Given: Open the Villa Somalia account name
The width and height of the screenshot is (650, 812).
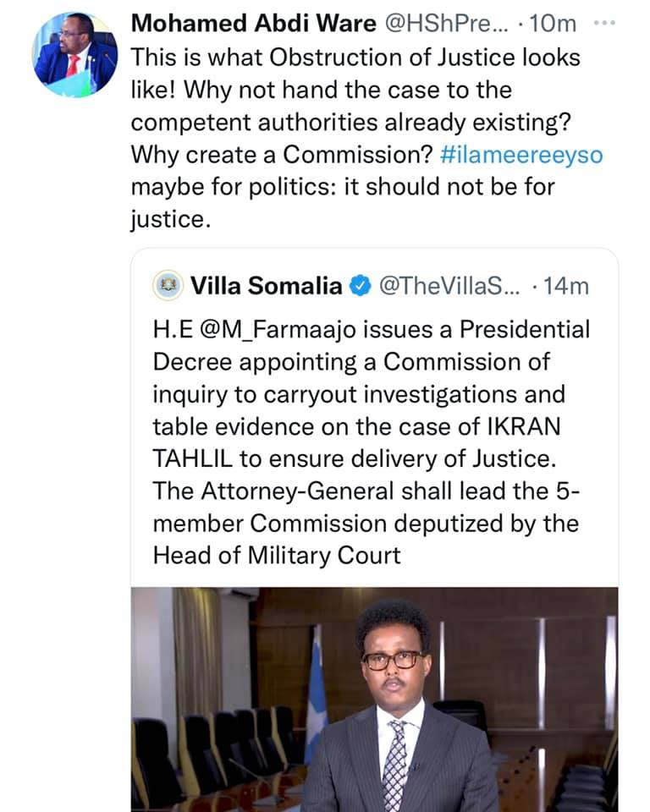Looking at the screenshot, I should tap(267, 287).
